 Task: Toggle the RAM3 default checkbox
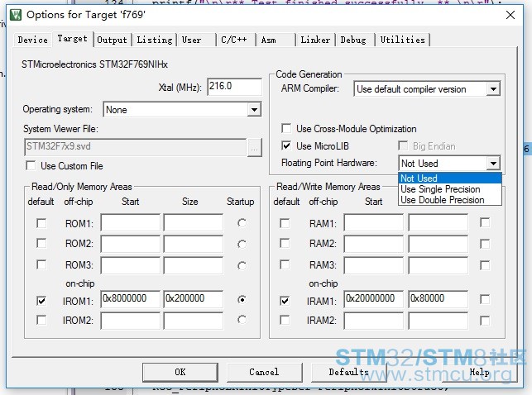coord(285,264)
